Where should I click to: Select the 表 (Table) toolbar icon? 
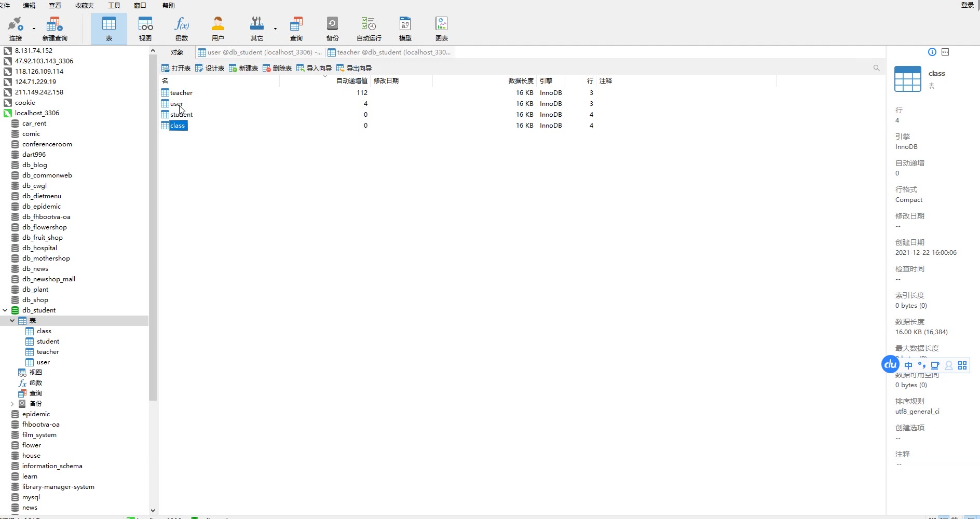(x=109, y=29)
